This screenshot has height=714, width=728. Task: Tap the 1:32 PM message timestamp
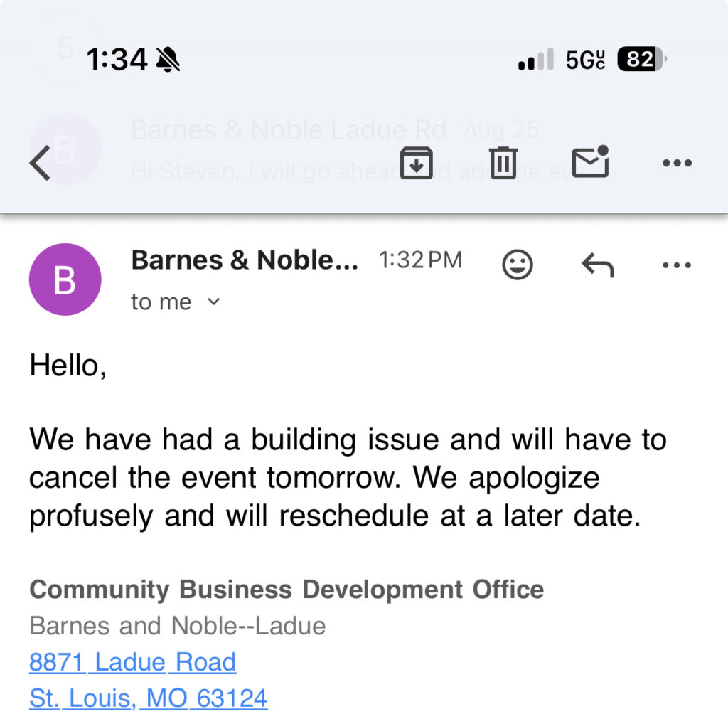(x=420, y=261)
